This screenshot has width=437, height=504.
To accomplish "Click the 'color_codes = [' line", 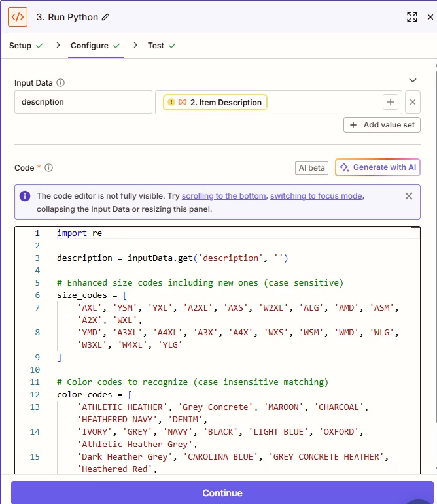I will pos(95,395).
